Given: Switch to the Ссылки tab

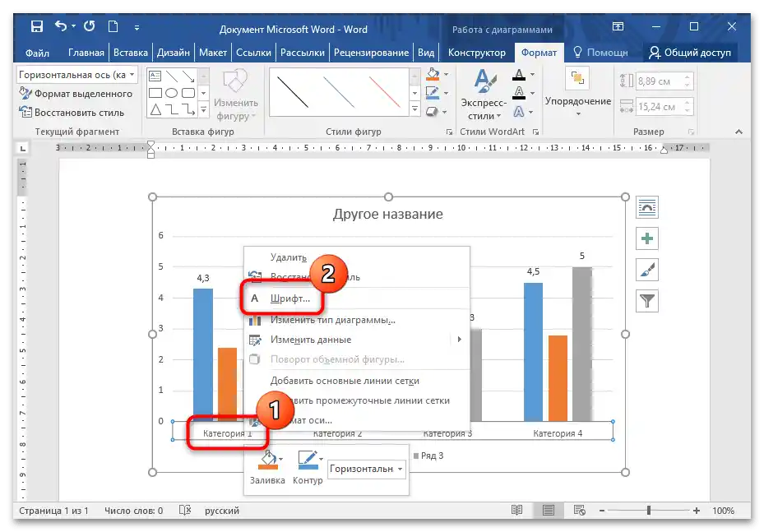Looking at the screenshot, I should click(253, 53).
